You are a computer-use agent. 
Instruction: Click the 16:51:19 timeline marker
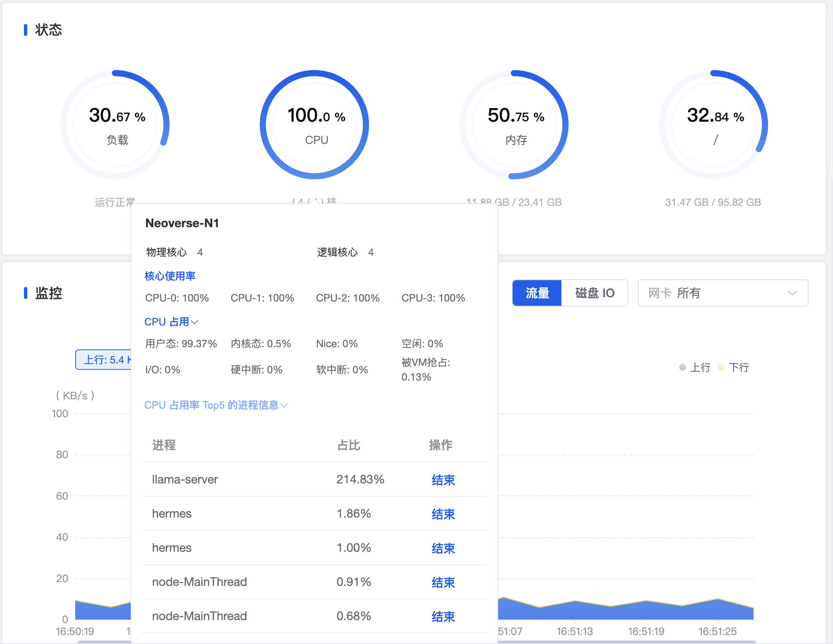(646, 631)
